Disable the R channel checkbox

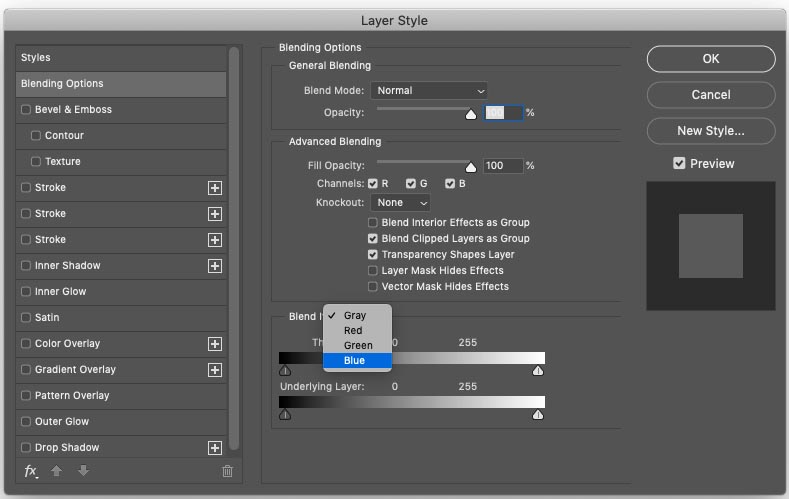click(373, 184)
